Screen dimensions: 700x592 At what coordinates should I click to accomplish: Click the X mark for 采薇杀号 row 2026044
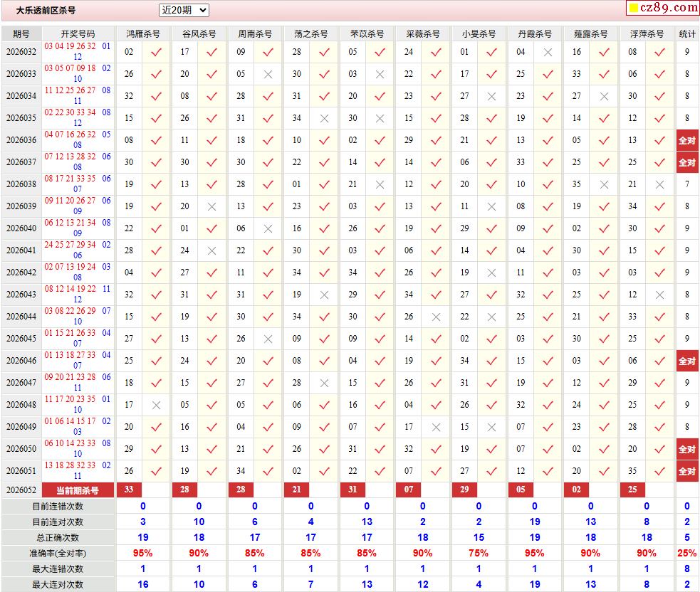tap(436, 317)
